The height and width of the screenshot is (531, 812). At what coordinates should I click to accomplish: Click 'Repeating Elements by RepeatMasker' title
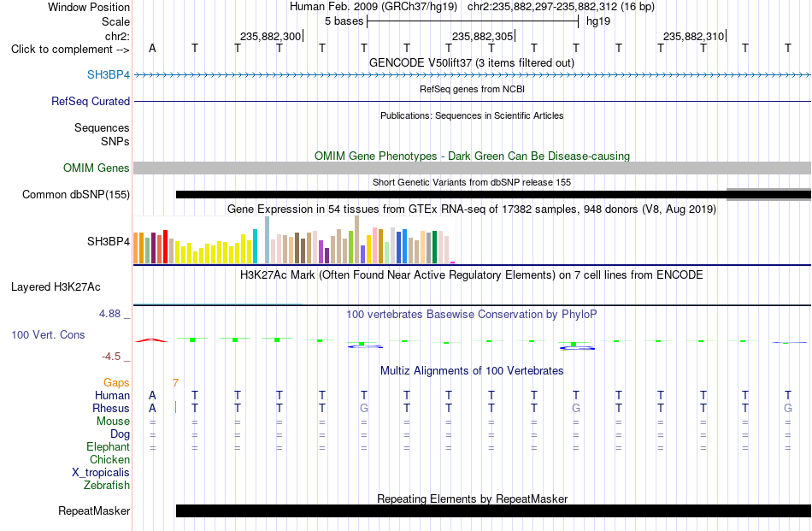pyautogui.click(x=472, y=499)
